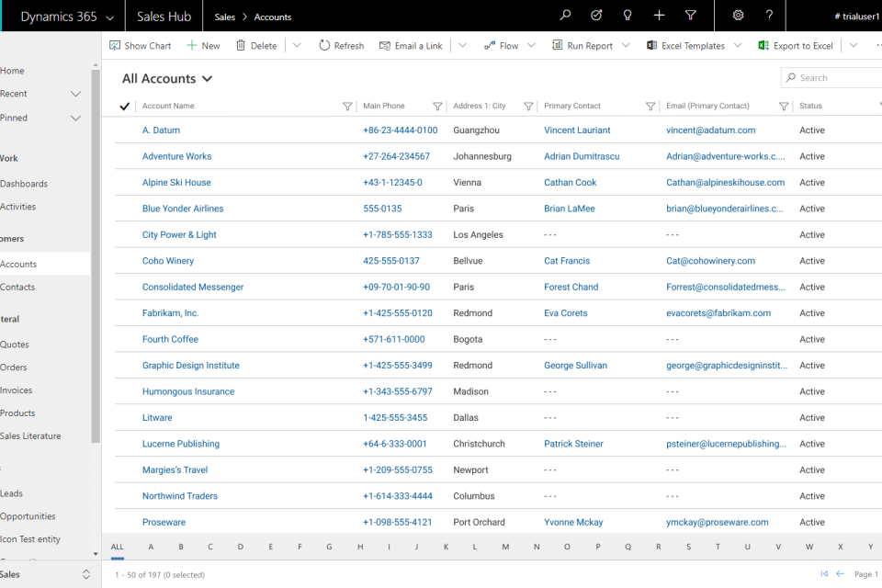Filter by the letter M in index bar
Image resolution: width=882 pixels, height=588 pixels.
(505, 547)
